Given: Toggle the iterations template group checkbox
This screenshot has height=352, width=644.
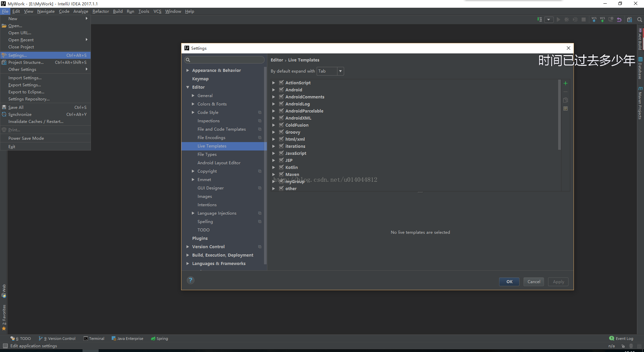Looking at the screenshot, I should (x=281, y=146).
